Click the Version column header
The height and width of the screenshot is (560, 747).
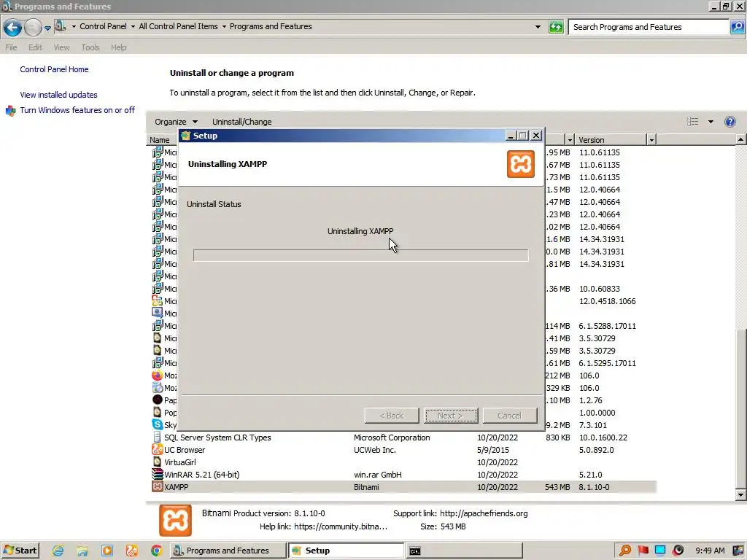[x=611, y=140]
